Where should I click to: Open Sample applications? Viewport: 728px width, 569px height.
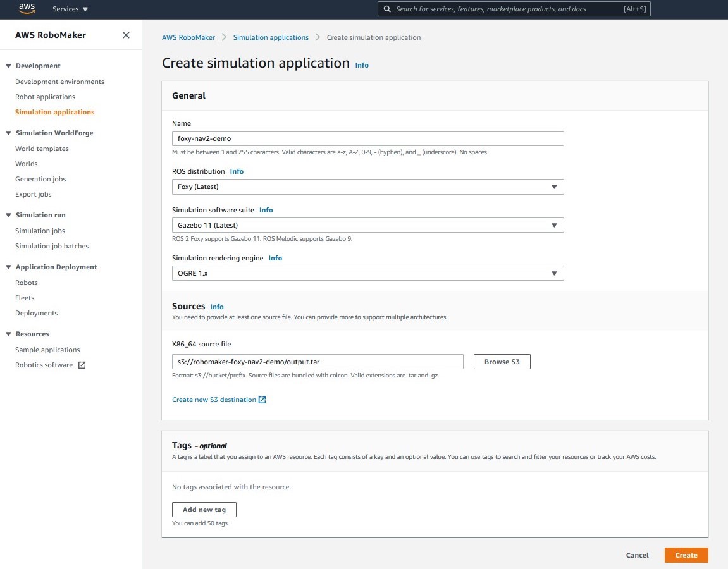point(47,350)
